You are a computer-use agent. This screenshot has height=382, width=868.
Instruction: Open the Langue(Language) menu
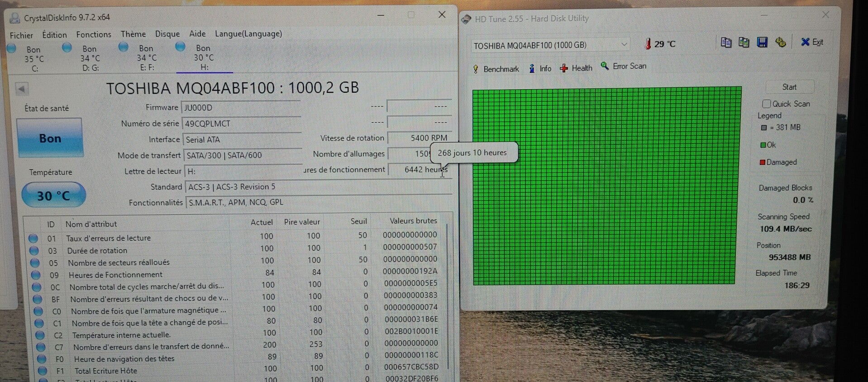pyautogui.click(x=248, y=33)
